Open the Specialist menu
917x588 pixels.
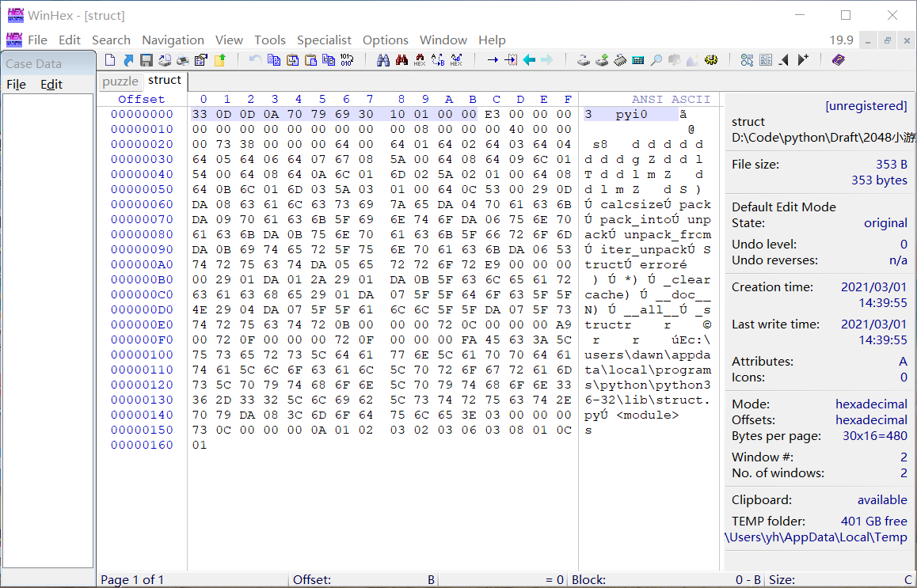[324, 40]
